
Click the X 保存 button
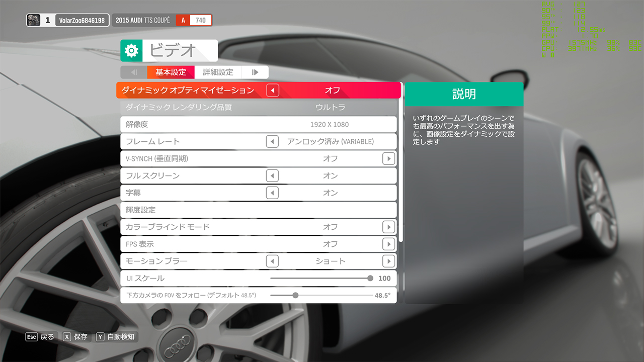click(x=75, y=337)
